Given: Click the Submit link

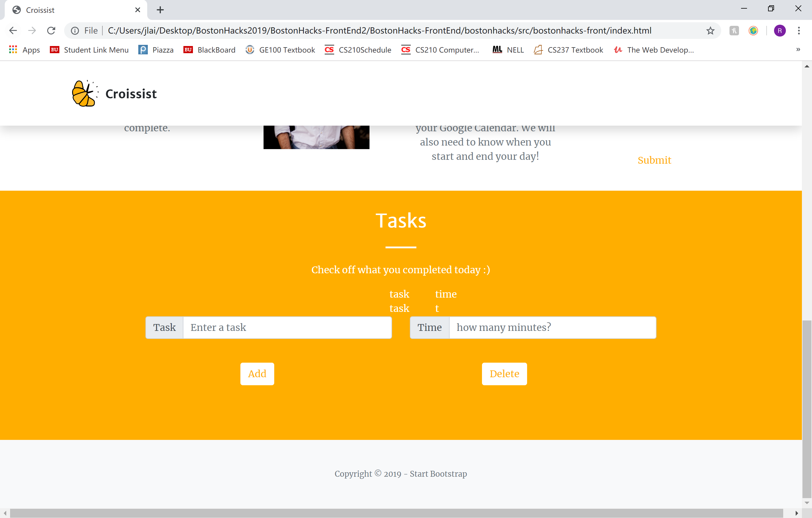Looking at the screenshot, I should point(654,160).
